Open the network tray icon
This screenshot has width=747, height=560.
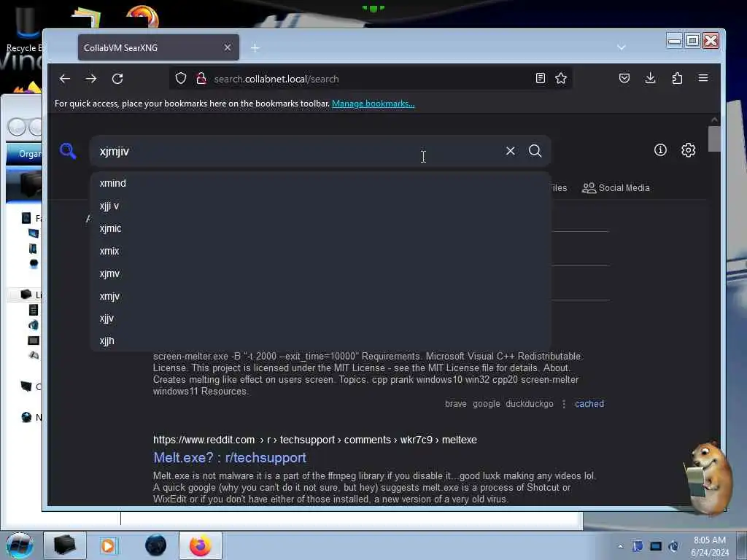(x=656, y=546)
